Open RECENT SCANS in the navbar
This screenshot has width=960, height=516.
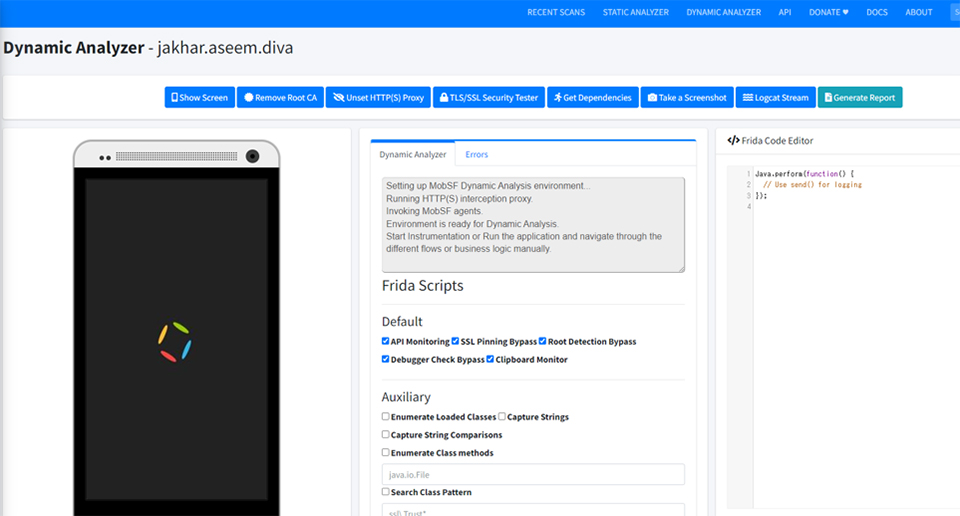[556, 13]
